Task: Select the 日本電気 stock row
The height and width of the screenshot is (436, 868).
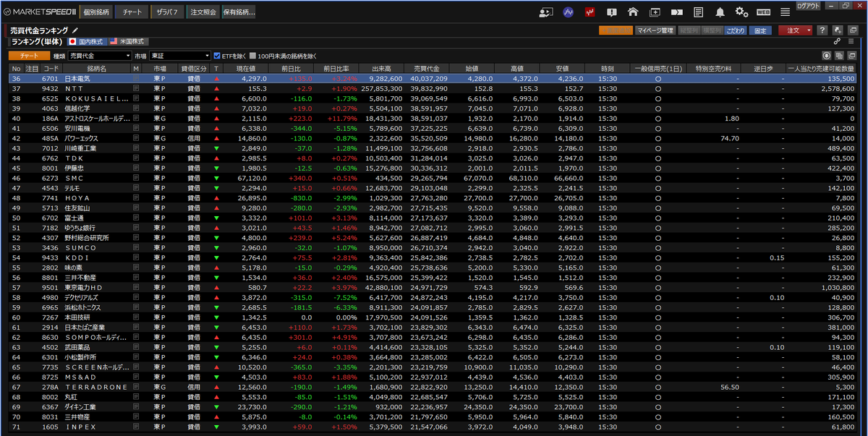Action: (434, 78)
